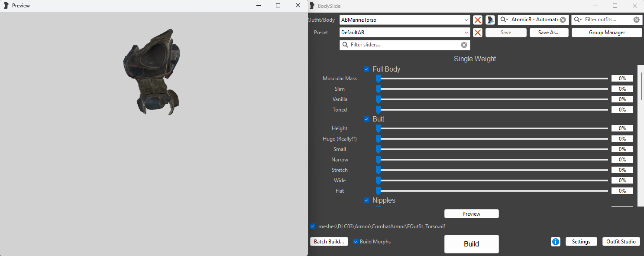Edit the Small percentage value box
This screenshot has width=644, height=256.
tap(622, 149)
